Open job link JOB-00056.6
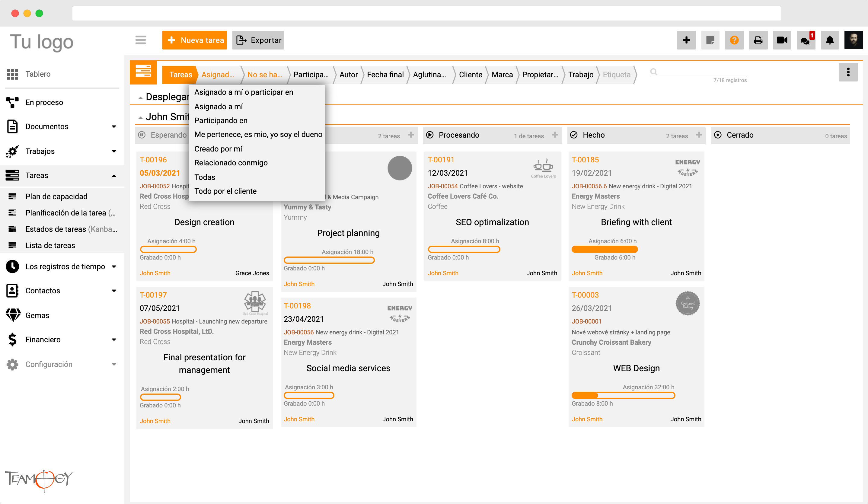 589,187
